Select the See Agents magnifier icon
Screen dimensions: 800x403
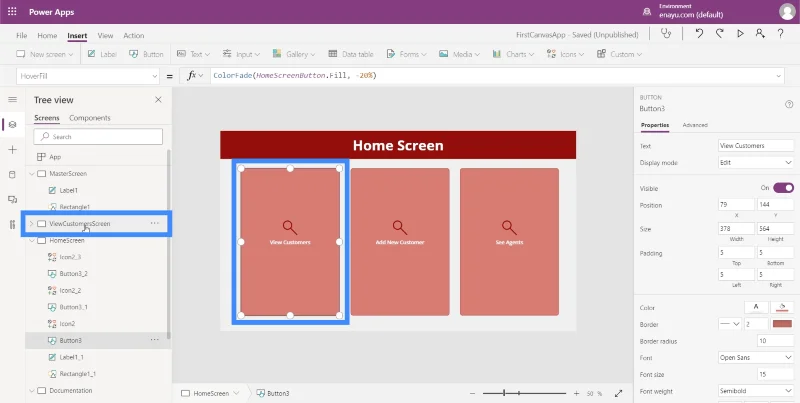tap(509, 227)
